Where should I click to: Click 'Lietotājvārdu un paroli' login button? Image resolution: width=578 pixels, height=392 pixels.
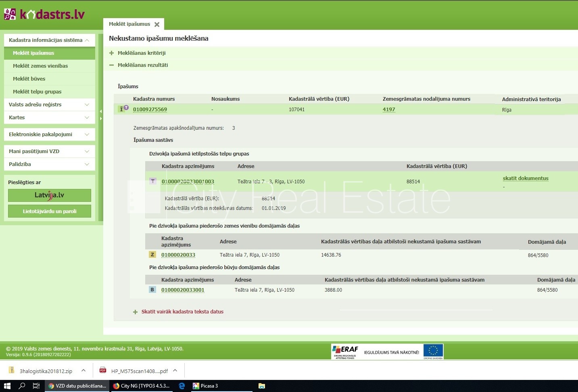point(50,211)
